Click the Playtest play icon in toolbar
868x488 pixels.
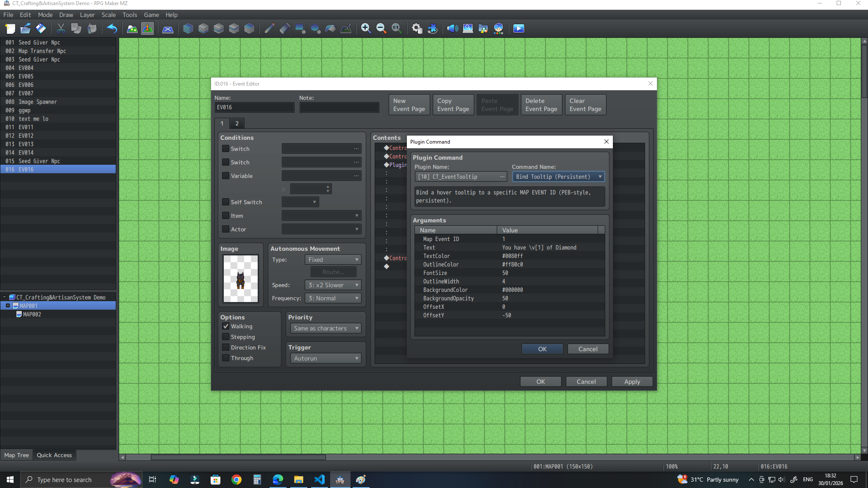pyautogui.click(x=518, y=28)
